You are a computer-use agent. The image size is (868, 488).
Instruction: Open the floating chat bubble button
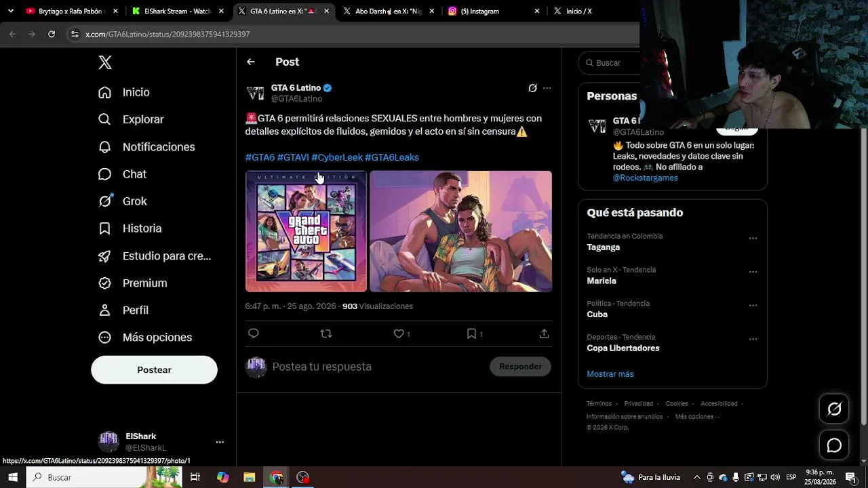click(x=834, y=445)
